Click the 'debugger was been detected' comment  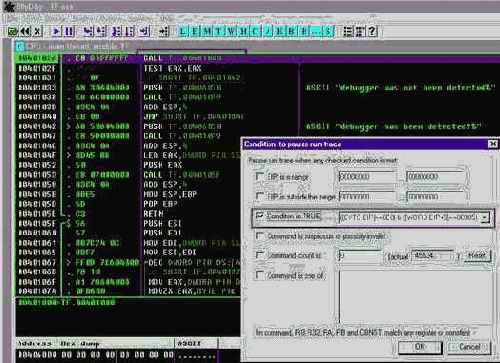[x=393, y=127]
